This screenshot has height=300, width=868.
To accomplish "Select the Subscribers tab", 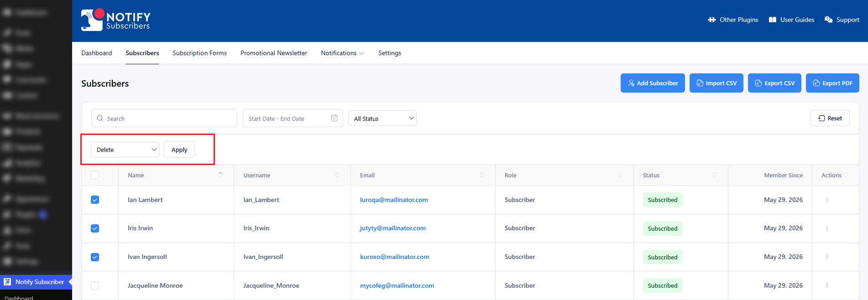I will (142, 53).
